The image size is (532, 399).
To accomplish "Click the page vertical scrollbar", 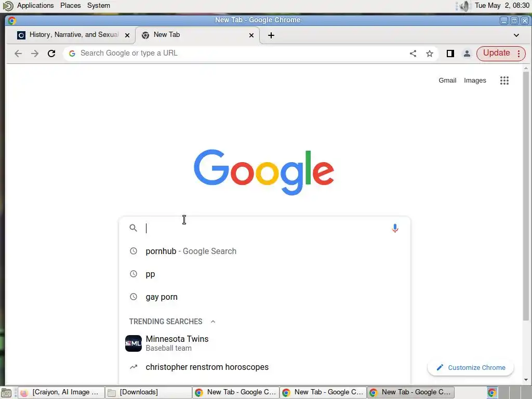I will (526, 196).
